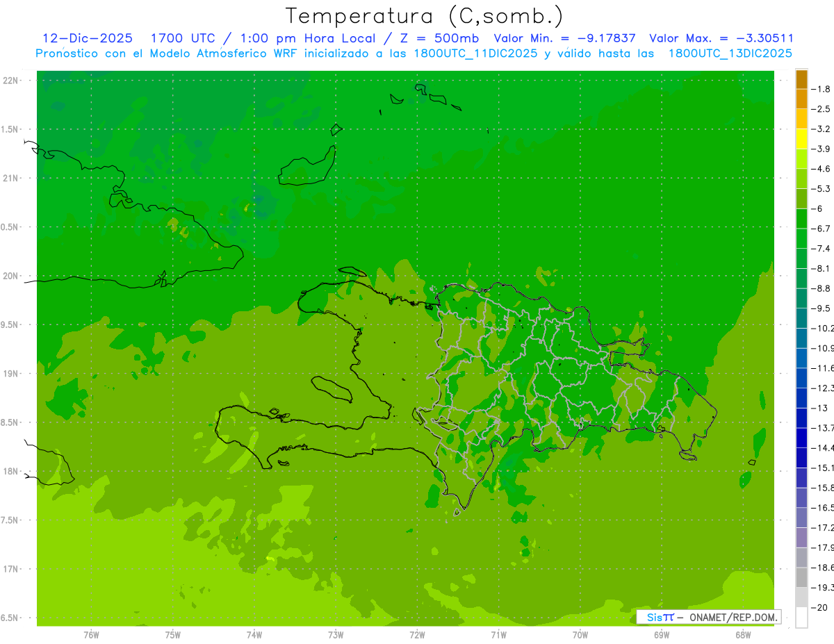Click the "-20" color bar label
Viewport: 834px width, 644px height.
coord(819,607)
